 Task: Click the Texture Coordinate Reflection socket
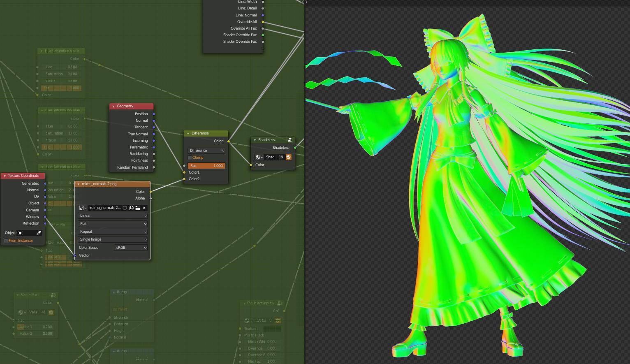tap(45, 223)
